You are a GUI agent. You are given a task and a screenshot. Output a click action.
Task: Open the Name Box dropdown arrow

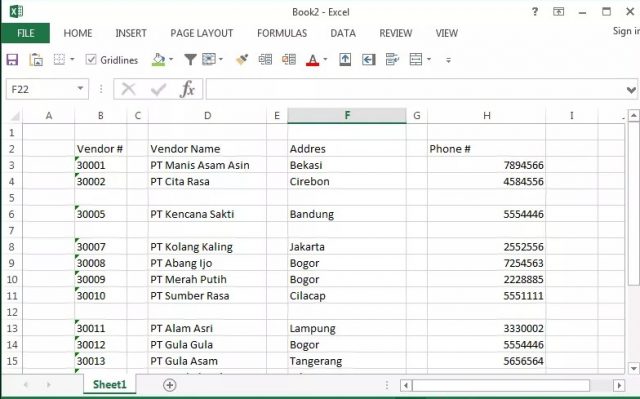(80, 89)
